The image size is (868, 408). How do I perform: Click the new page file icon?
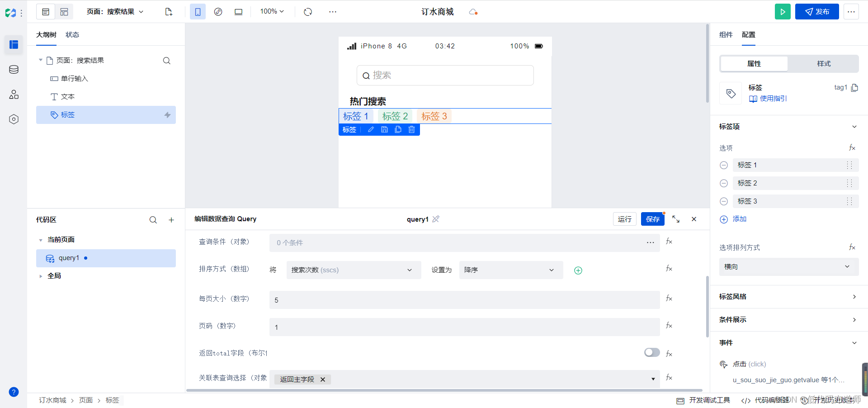169,12
